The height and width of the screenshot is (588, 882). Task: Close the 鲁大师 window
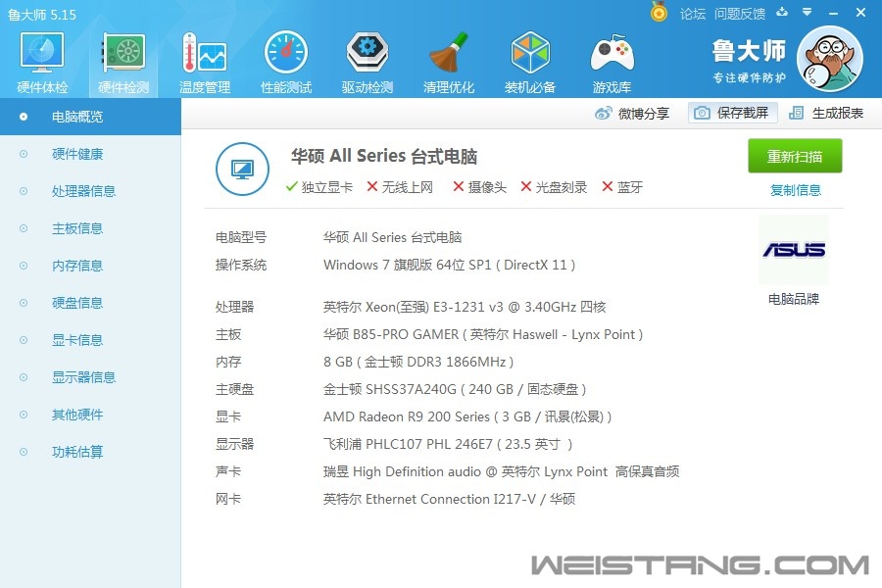pos(860,12)
